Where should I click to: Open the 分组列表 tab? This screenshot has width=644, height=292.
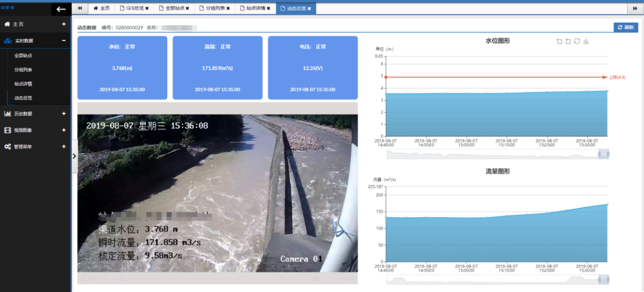coord(214,8)
